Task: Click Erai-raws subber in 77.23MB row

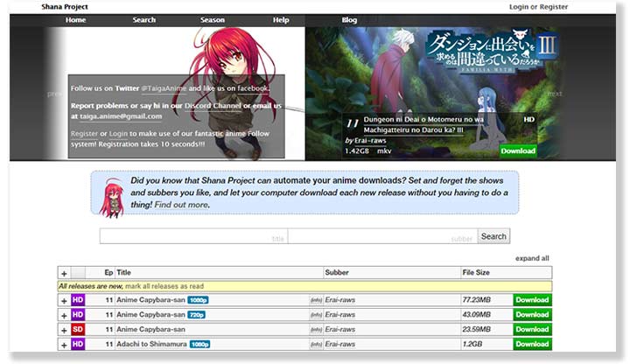Action: tap(339, 300)
